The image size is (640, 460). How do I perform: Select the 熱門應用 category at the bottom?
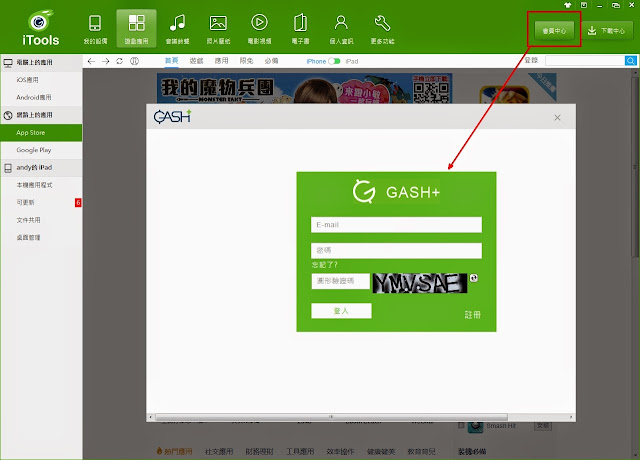(174, 451)
